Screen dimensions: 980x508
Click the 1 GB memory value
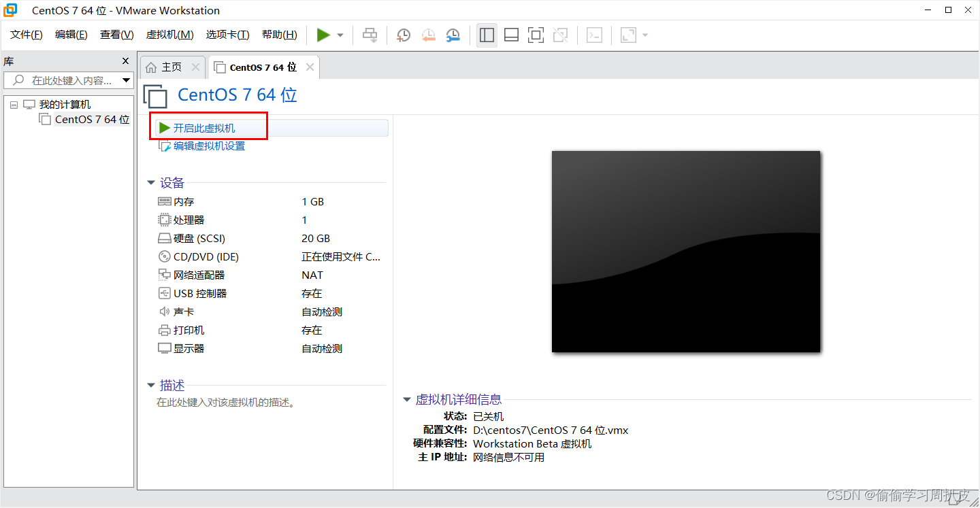tap(313, 202)
